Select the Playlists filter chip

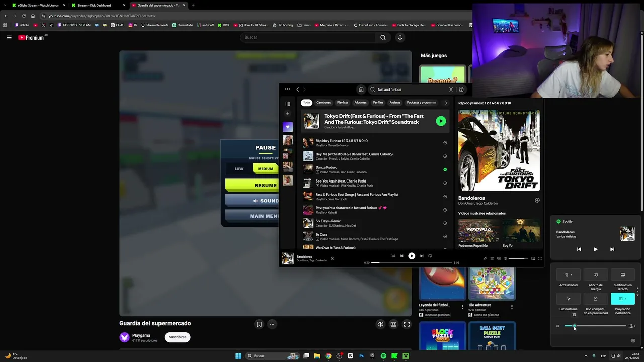click(343, 103)
